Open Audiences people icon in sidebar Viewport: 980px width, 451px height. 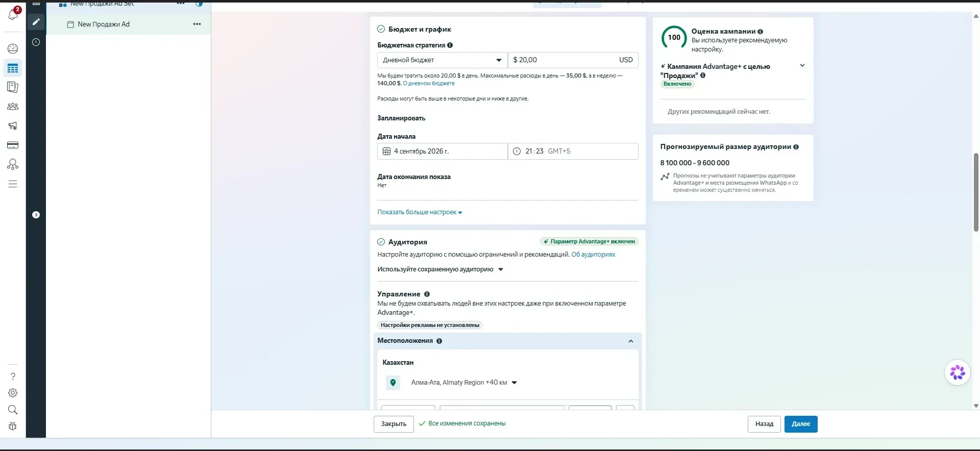(x=13, y=107)
